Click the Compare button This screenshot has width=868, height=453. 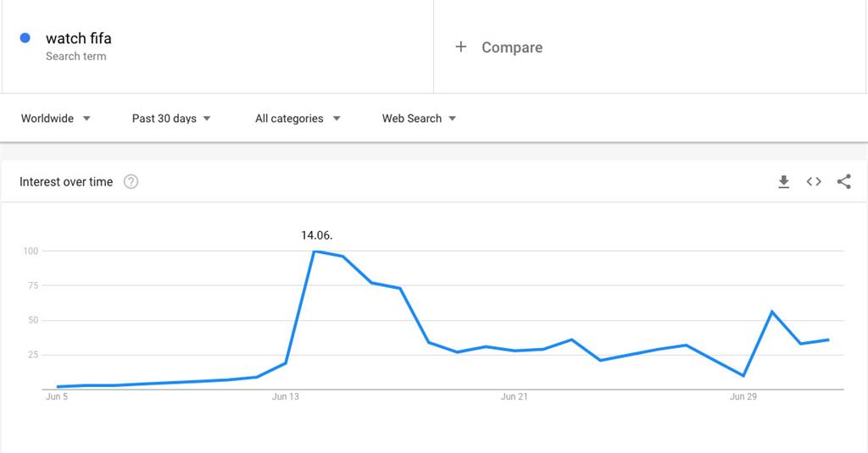point(512,47)
